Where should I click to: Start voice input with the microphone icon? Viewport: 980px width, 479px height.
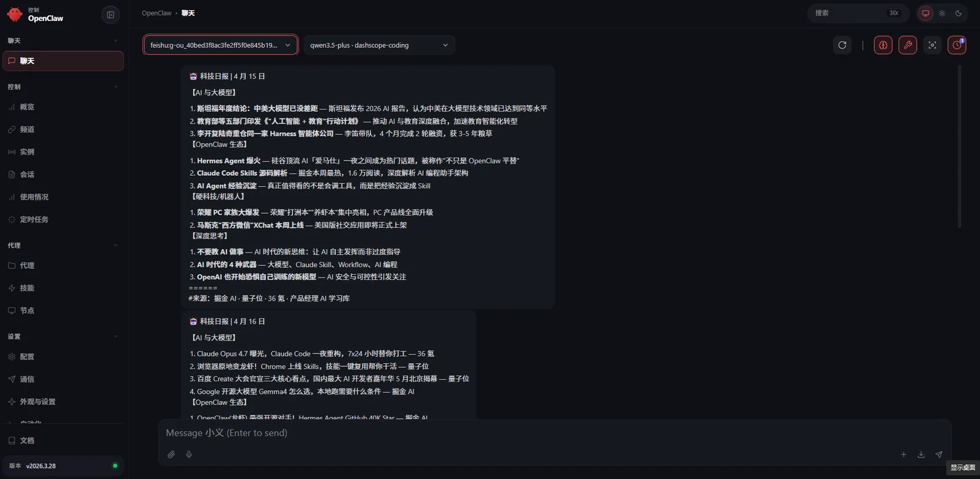[189, 454]
